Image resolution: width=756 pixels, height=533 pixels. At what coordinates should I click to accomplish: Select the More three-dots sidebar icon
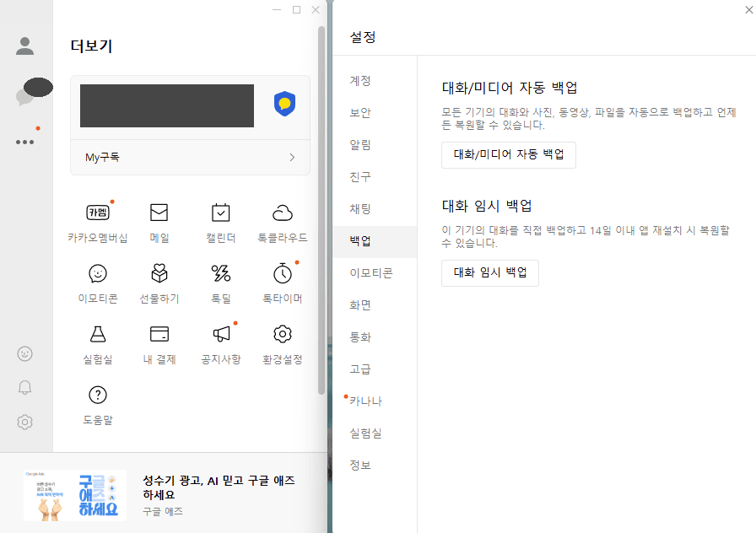point(24,143)
